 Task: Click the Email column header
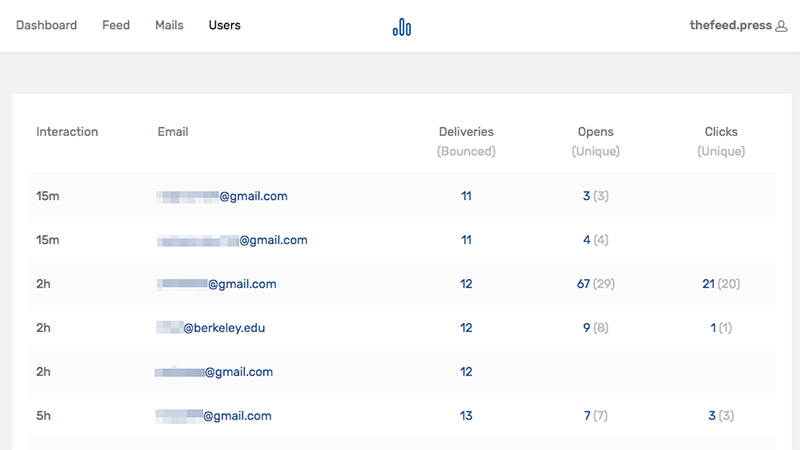tap(173, 132)
